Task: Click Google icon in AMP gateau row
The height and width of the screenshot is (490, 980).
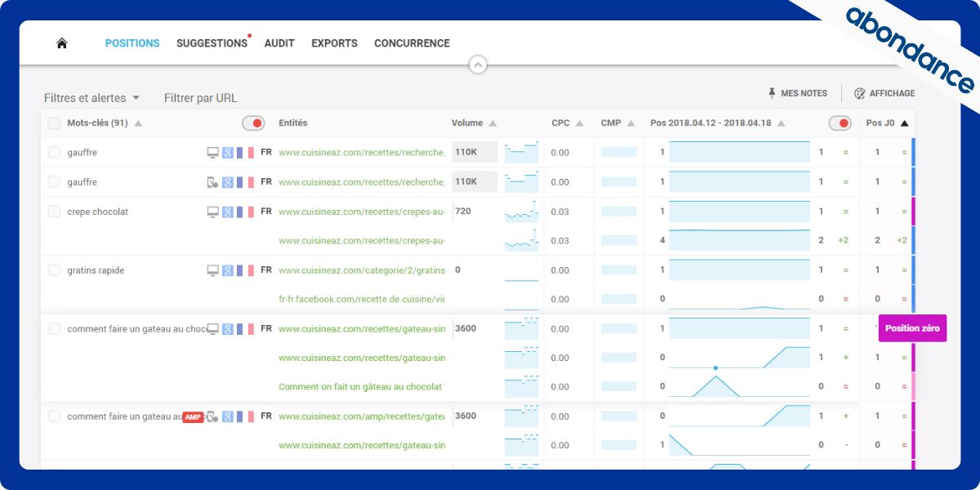Action: [228, 416]
